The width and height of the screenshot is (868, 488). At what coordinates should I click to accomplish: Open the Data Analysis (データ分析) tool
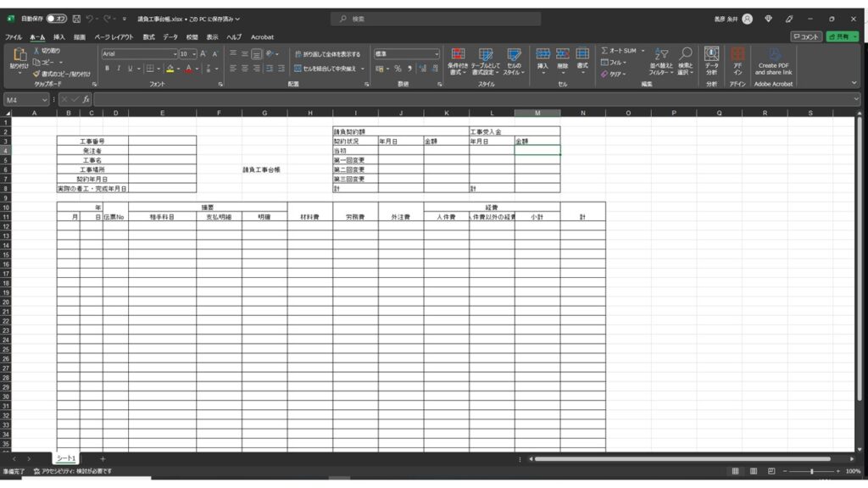coord(711,61)
